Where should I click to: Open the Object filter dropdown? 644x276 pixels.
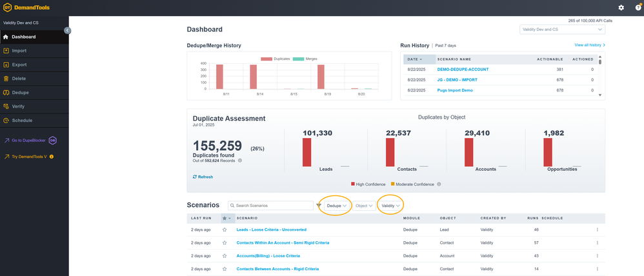(364, 206)
